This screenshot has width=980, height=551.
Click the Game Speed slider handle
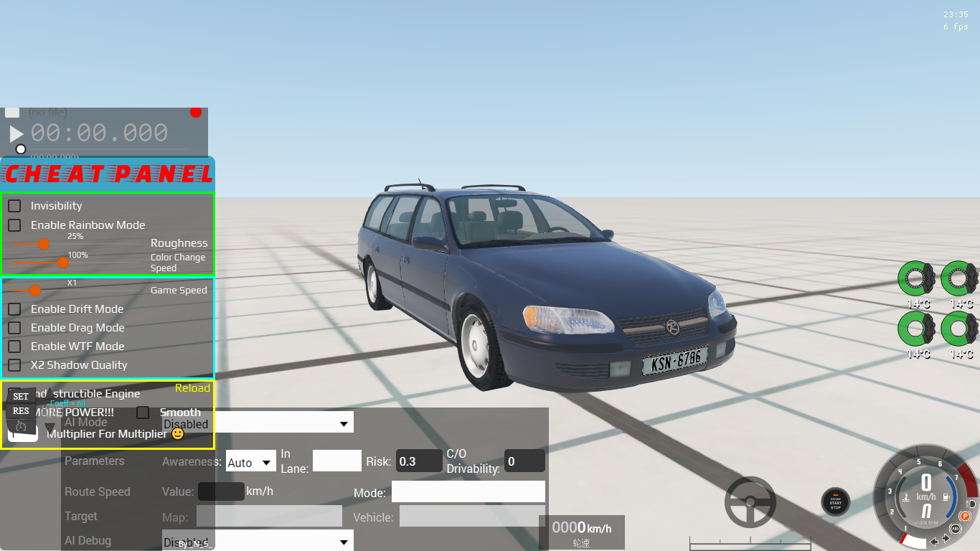(34, 291)
